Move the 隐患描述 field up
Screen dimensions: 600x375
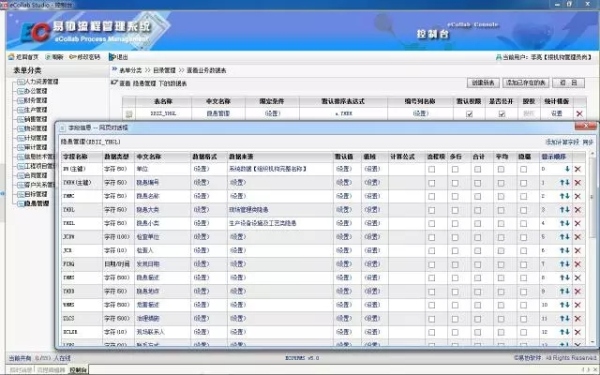coord(562,277)
